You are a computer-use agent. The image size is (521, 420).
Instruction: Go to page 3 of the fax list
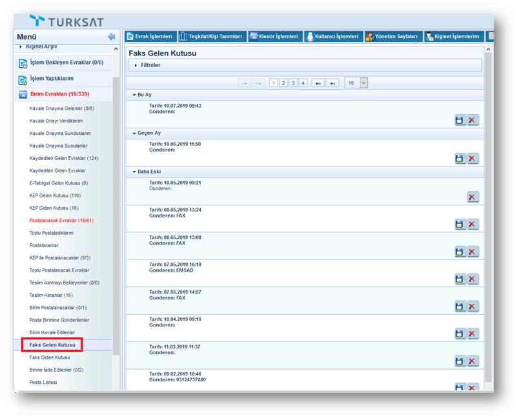[293, 83]
